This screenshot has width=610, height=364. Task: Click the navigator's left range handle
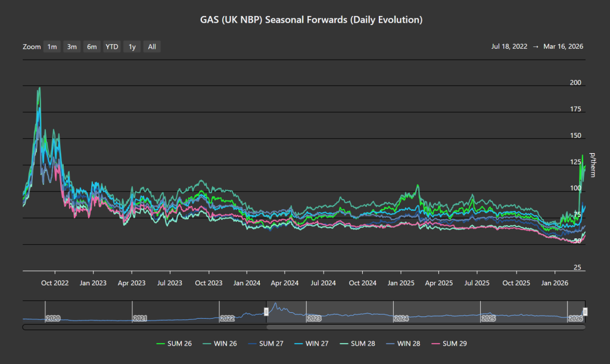[266, 312]
